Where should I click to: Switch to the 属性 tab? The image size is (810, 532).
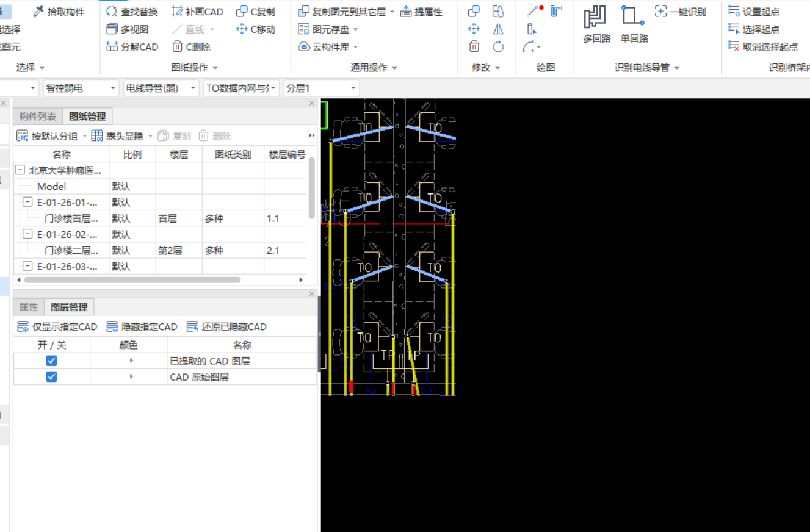coord(29,307)
